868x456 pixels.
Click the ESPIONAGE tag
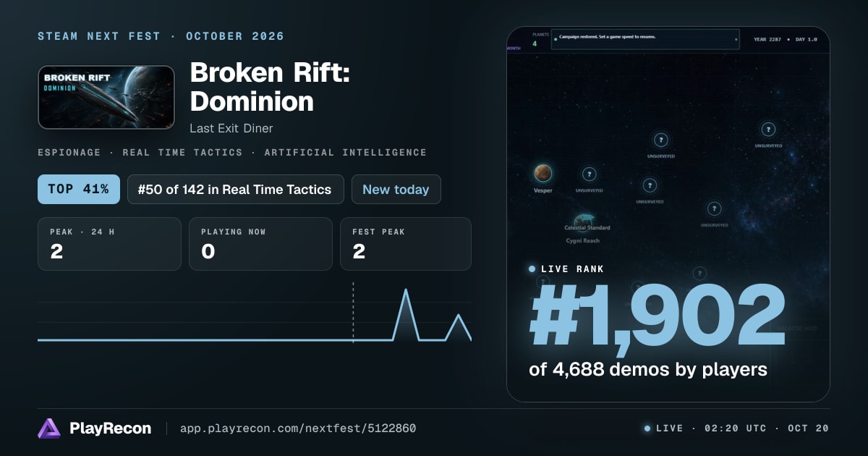(x=69, y=153)
